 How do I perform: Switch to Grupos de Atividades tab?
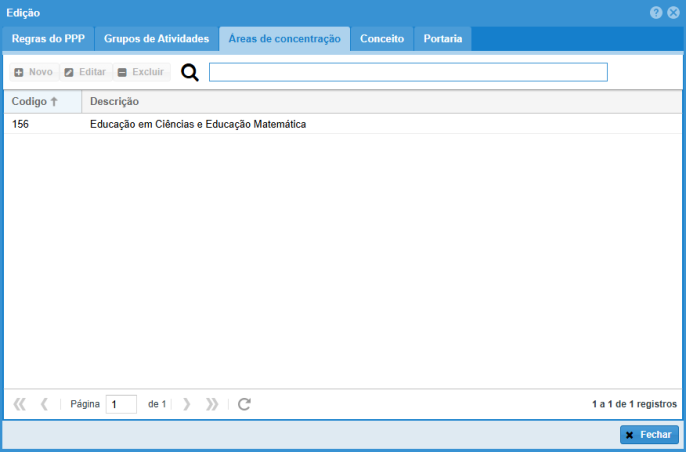[157, 39]
